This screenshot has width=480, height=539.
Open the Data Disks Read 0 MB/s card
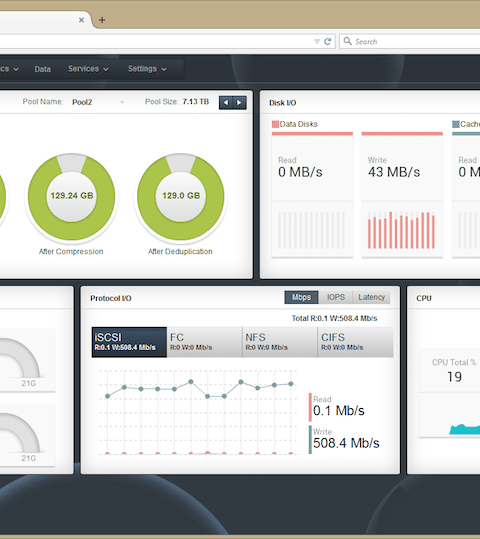(x=312, y=195)
